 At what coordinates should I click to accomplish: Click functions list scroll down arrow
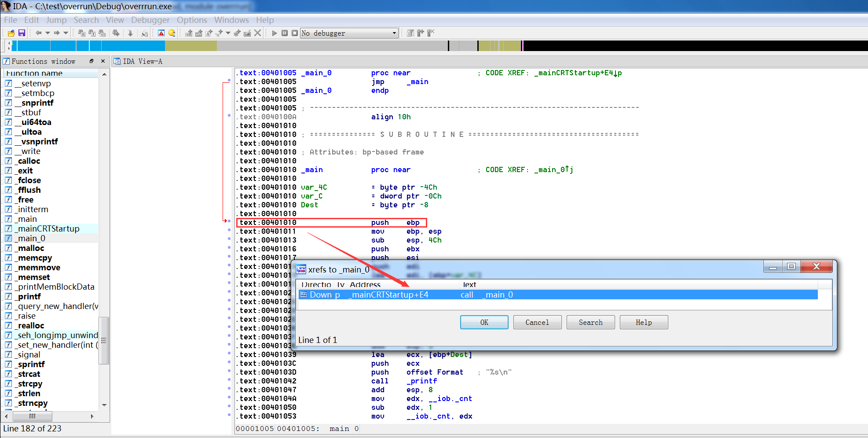point(104,405)
